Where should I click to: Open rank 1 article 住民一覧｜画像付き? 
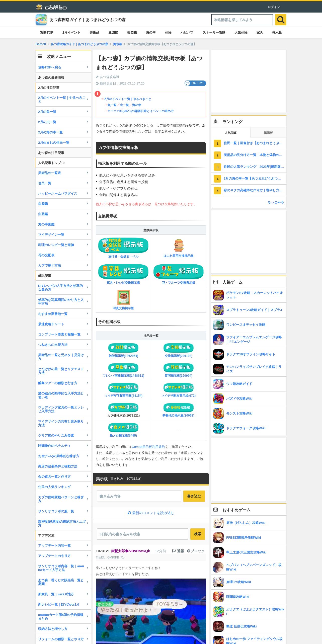pos(253,143)
